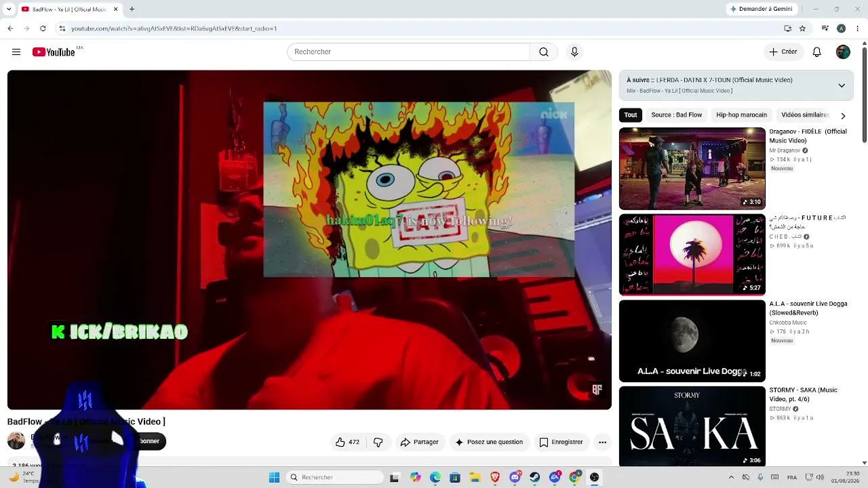
Task: Open the channel avatar of the video
Action: (16, 441)
